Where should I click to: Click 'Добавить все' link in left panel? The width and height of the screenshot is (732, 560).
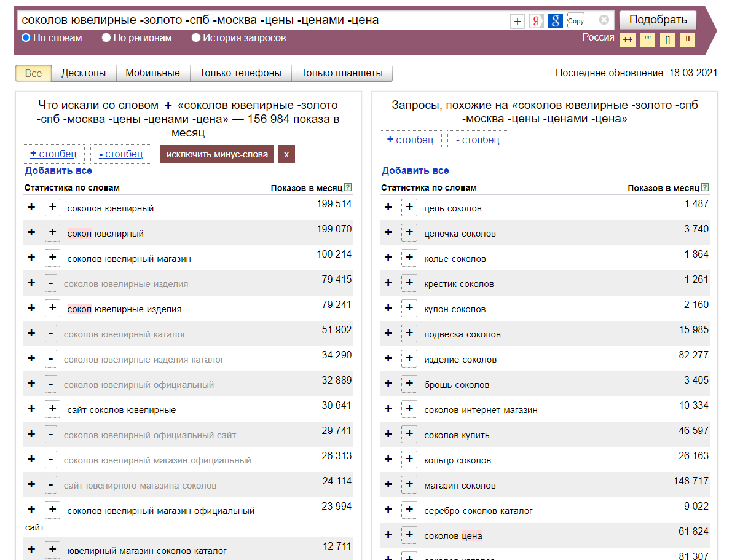pos(58,171)
